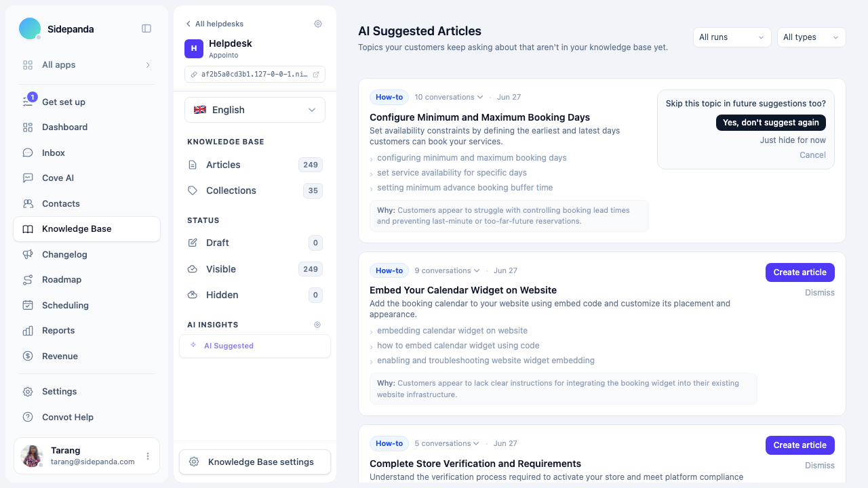Expand the 9 conversations dropdown

point(448,270)
